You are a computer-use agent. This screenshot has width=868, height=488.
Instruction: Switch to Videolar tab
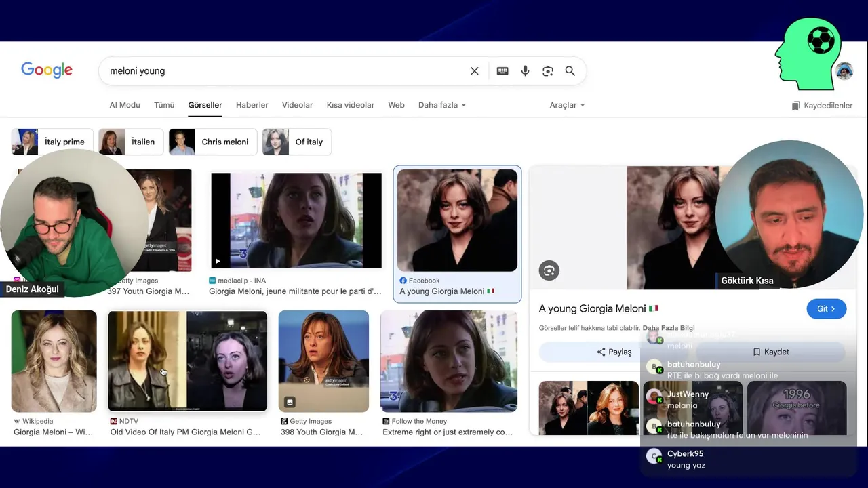(298, 105)
